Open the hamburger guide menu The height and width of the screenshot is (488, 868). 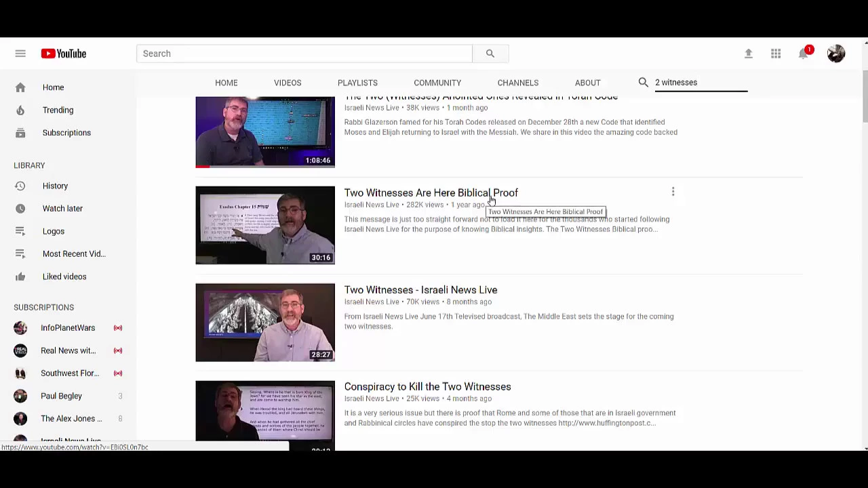[x=20, y=54]
